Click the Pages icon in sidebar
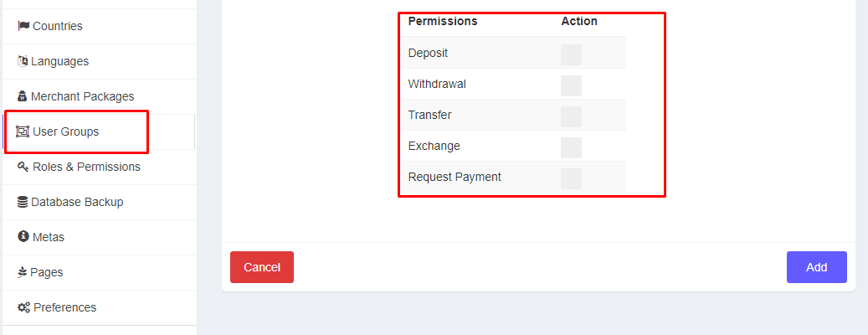Screen dimensions: 868x335 23,272
